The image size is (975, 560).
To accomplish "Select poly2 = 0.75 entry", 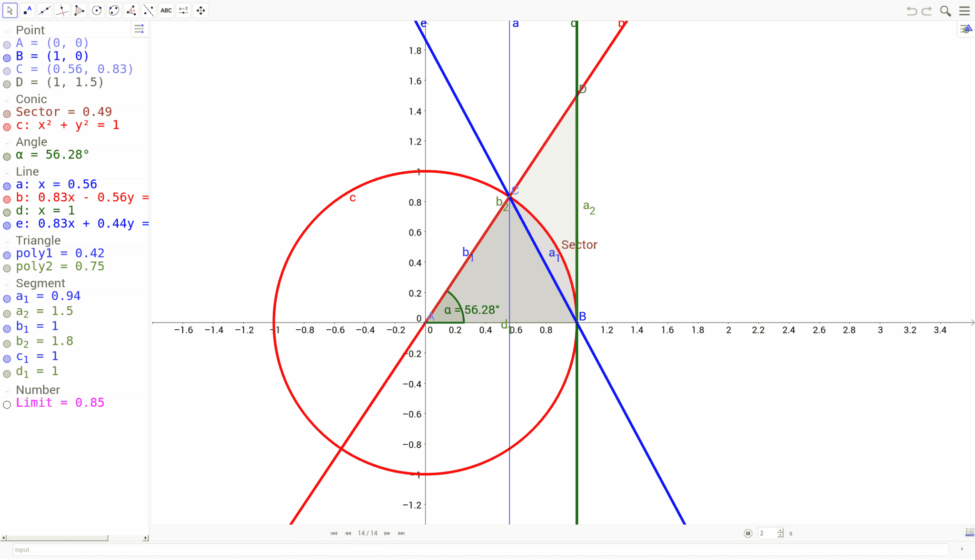I will (60, 266).
